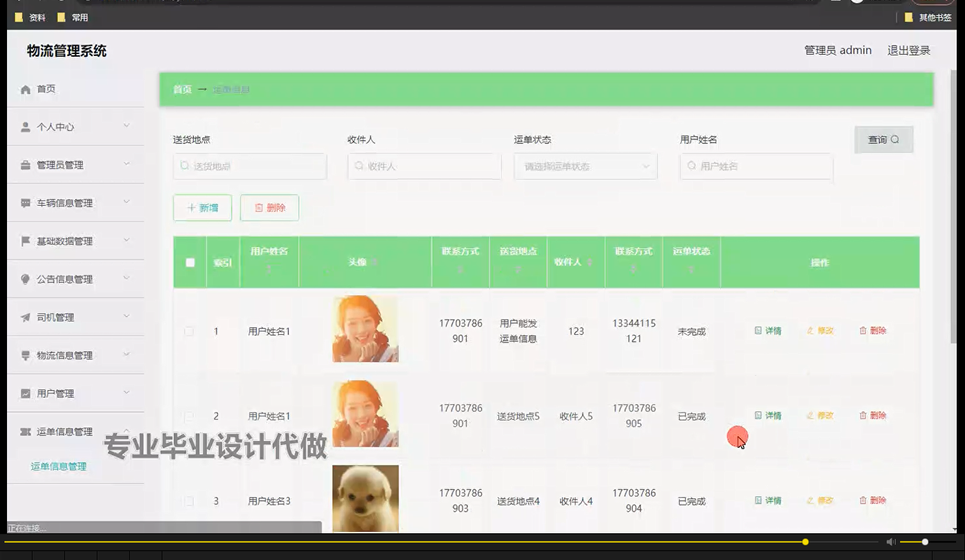Click the 退出登录 logout link

pos(908,50)
